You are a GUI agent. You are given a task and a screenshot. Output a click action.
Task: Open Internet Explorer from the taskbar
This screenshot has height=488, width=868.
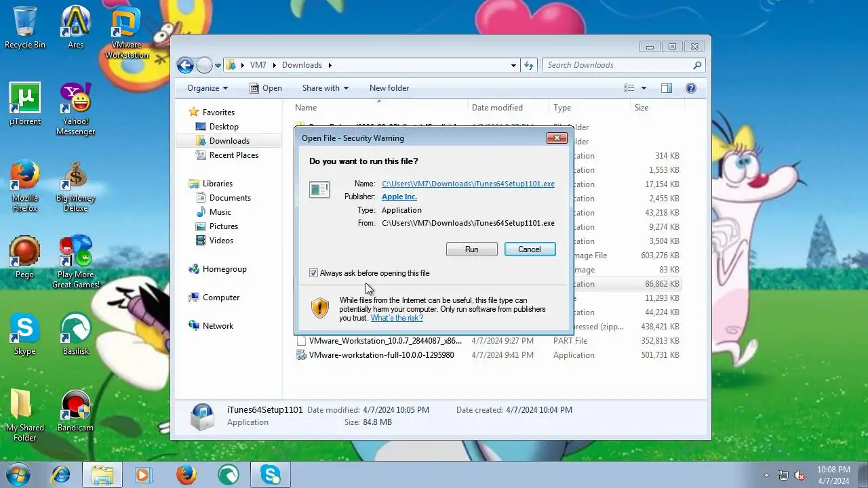(x=61, y=474)
